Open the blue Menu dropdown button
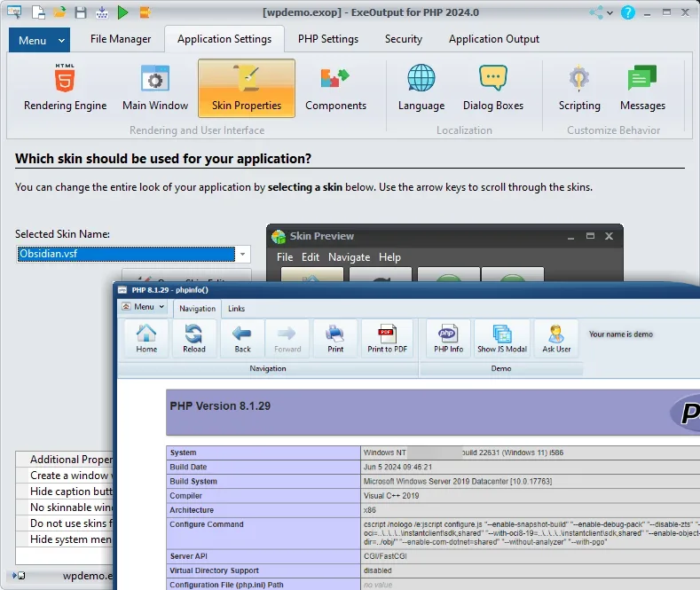The height and width of the screenshot is (590, 700). click(39, 40)
